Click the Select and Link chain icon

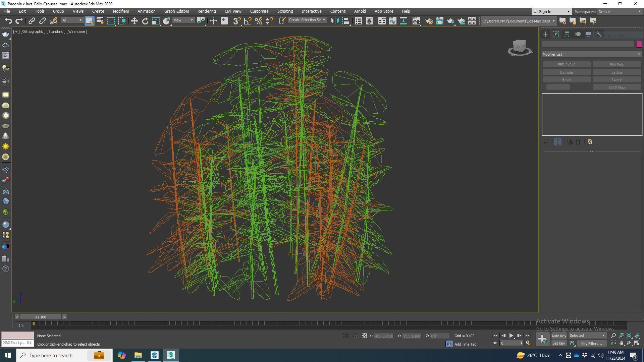[32, 21]
